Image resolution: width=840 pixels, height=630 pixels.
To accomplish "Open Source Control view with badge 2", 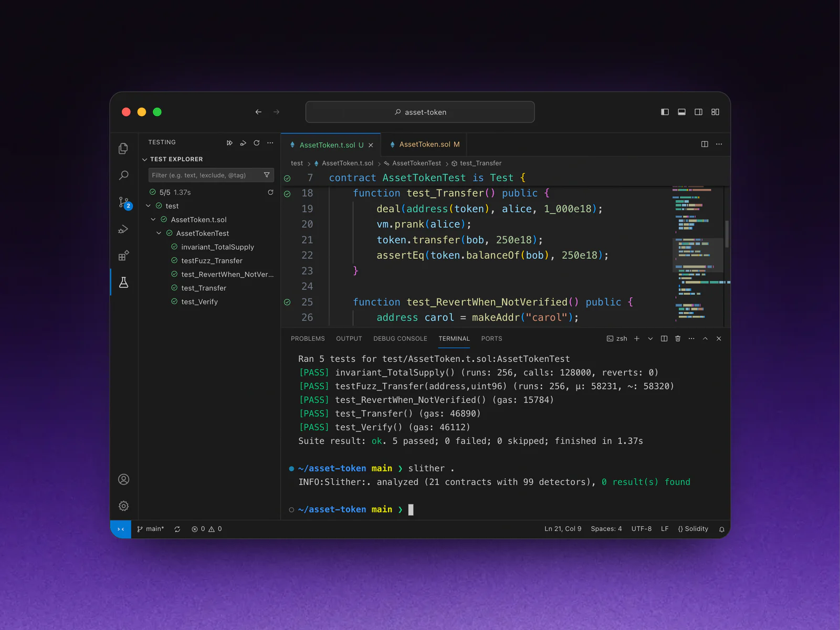I will (124, 203).
